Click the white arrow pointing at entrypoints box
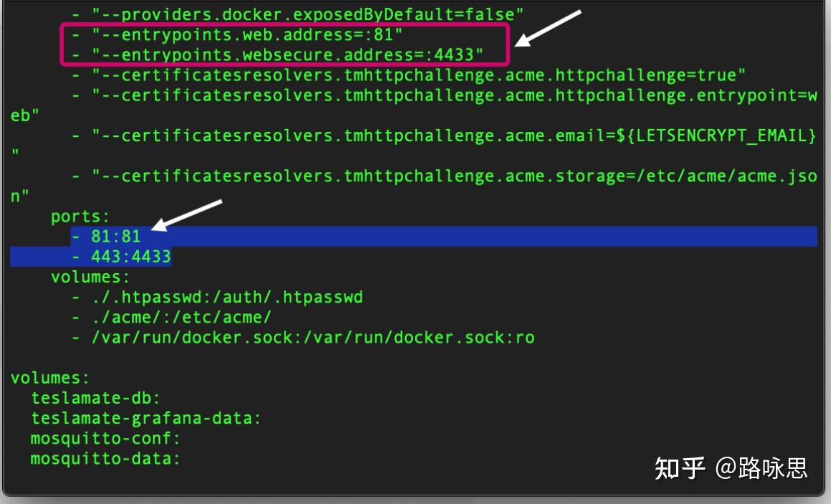 (547, 29)
